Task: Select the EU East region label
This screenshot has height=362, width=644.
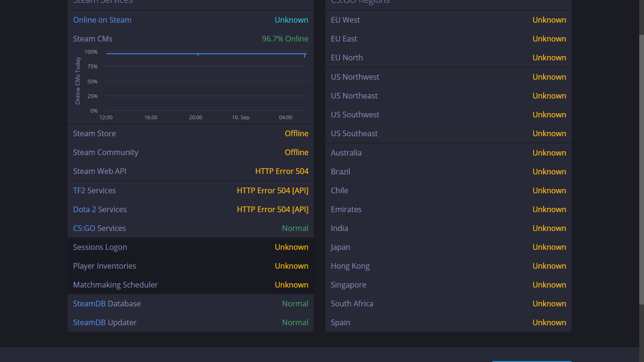Action: click(344, 39)
